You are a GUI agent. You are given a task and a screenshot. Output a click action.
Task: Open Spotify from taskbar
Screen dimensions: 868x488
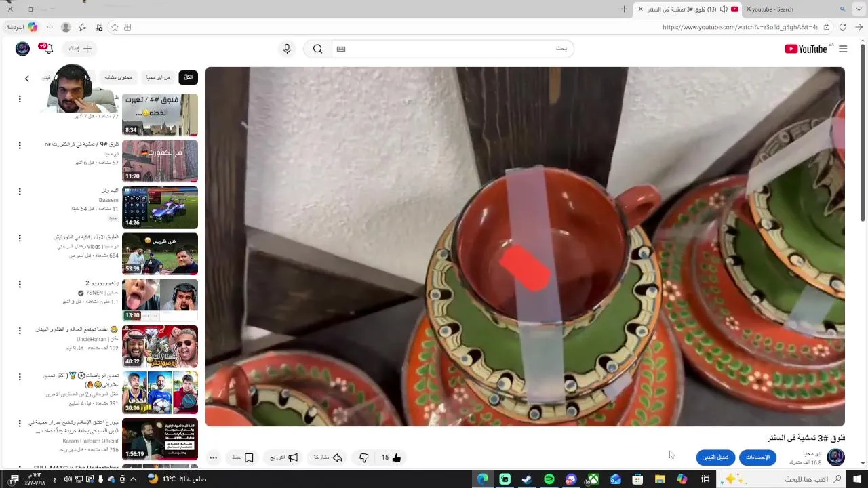coord(549,479)
